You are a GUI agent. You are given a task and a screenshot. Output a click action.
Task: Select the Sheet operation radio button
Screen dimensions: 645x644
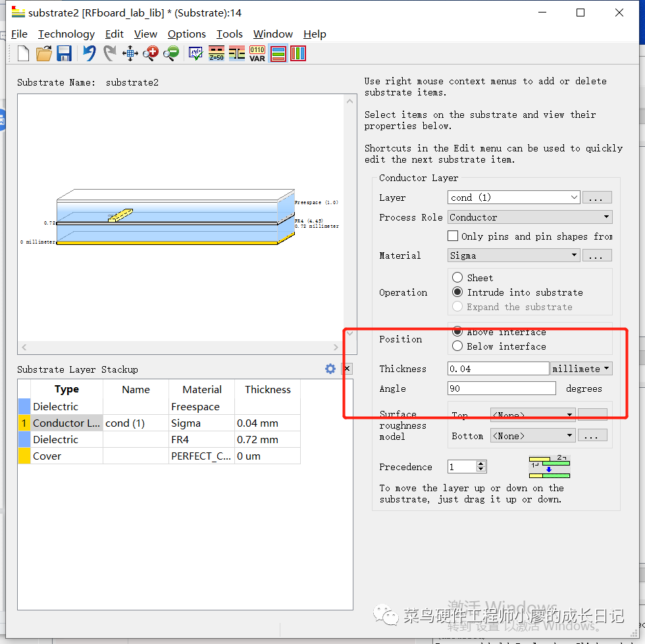point(457,278)
